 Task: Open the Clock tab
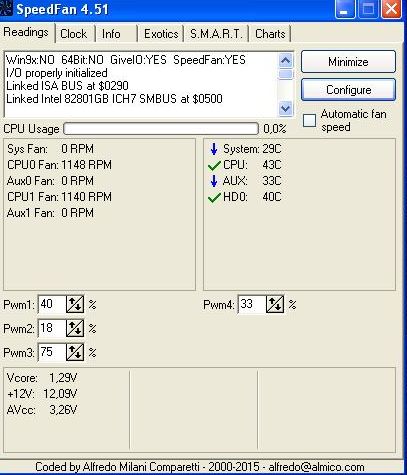point(74,34)
